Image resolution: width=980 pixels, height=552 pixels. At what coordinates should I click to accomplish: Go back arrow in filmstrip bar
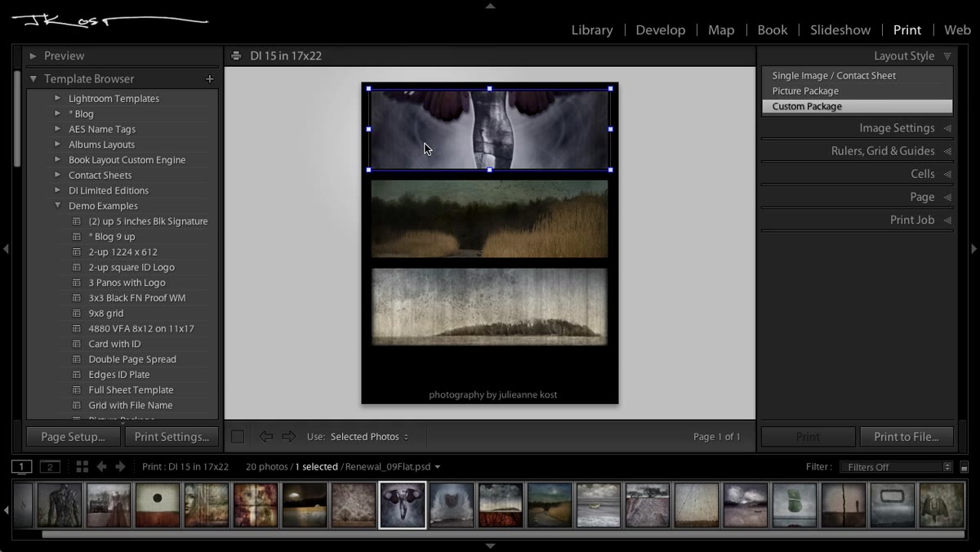(101, 466)
